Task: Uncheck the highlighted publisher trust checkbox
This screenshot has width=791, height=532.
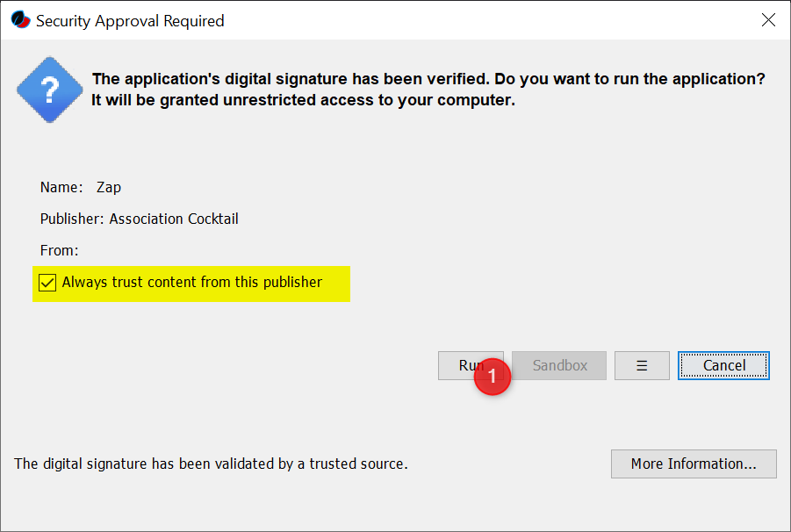Action: (47, 282)
